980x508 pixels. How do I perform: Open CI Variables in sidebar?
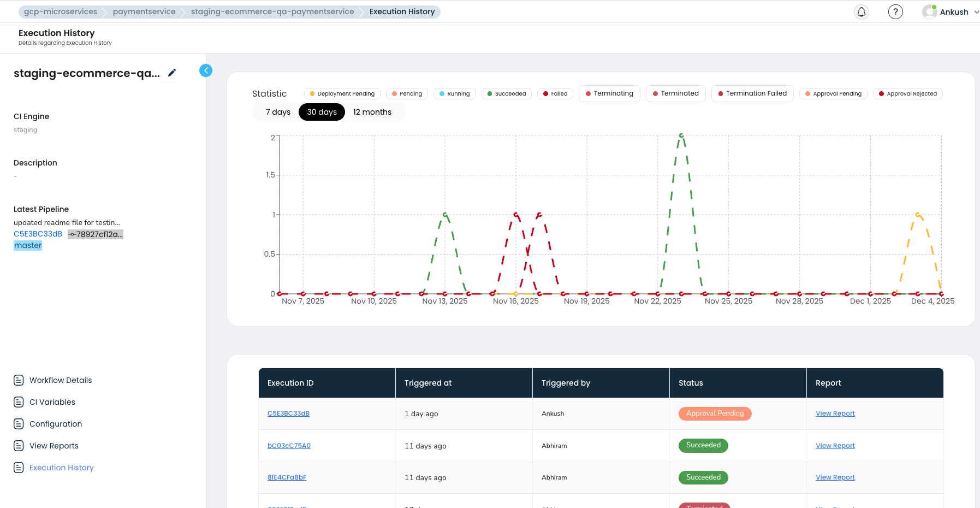pyautogui.click(x=52, y=402)
